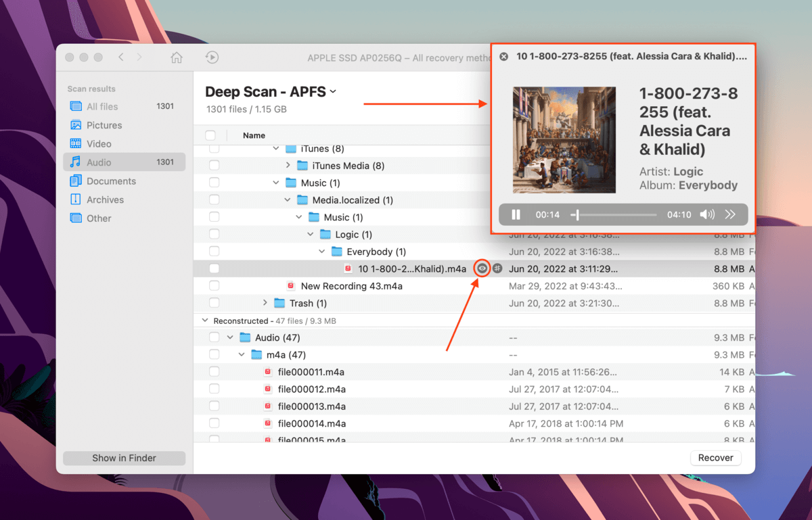Viewport: 812px width, 520px height.
Task: Click the iTunes Media folder icon
Action: click(x=302, y=166)
